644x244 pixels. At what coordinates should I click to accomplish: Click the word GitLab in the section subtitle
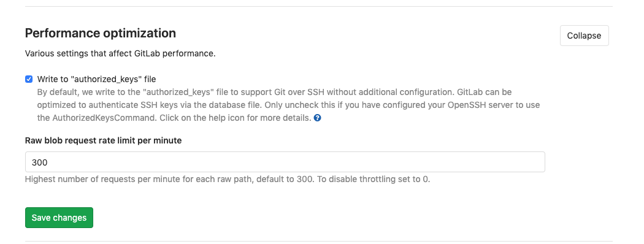pyautogui.click(x=147, y=54)
